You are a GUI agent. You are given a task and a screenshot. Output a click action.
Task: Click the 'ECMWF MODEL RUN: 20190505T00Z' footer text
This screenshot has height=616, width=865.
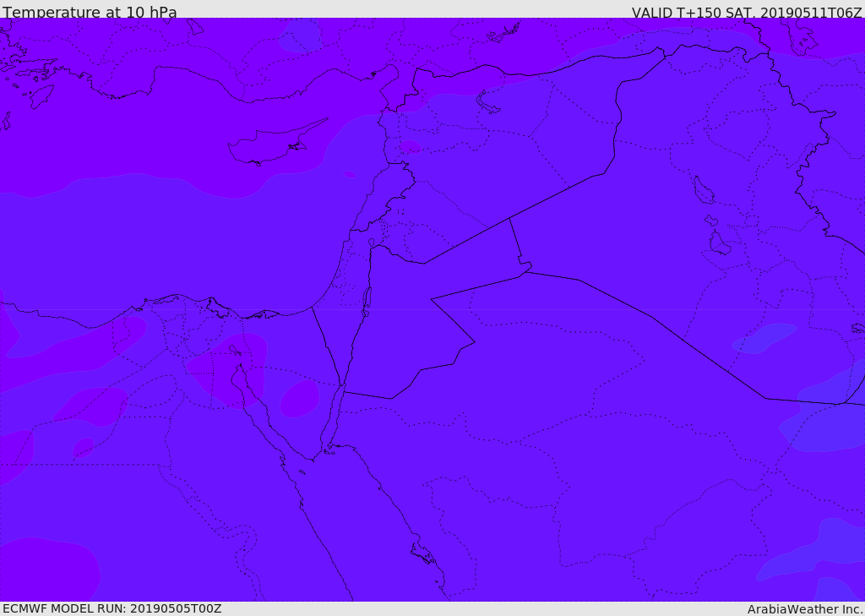(x=112, y=609)
